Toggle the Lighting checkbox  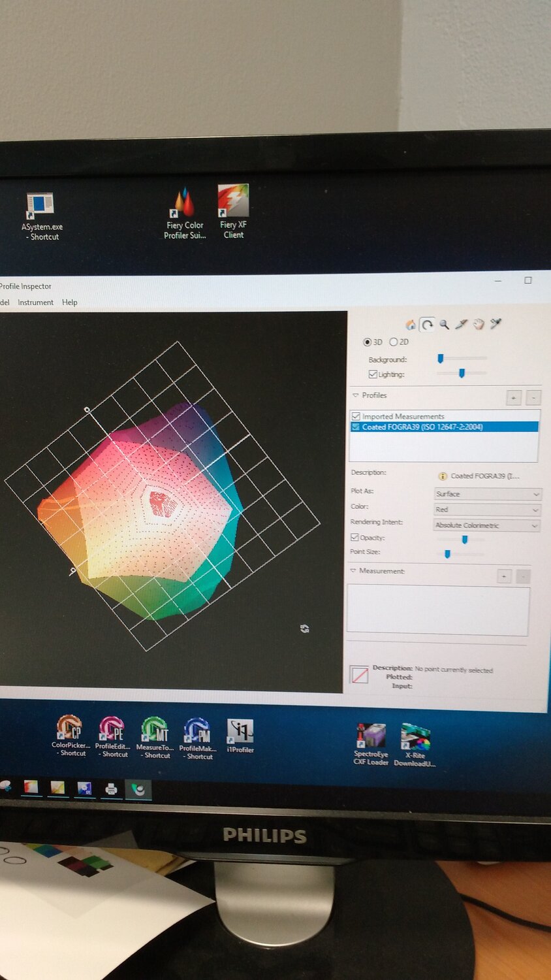[x=373, y=374]
